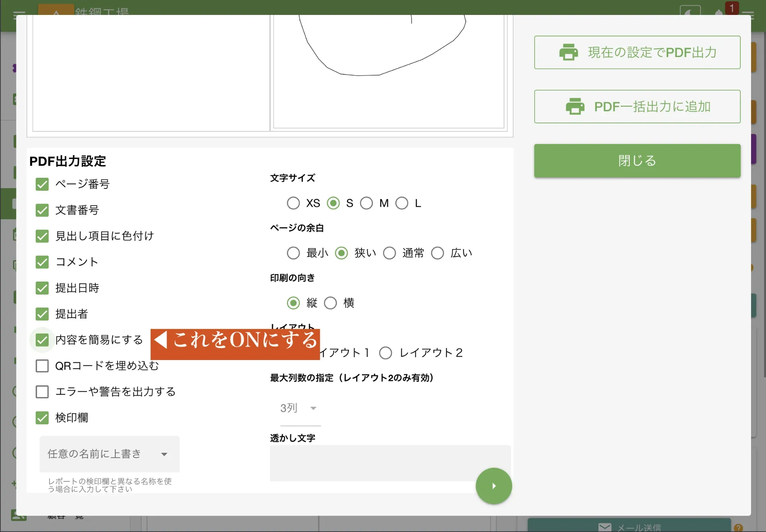
Task: Enable エラーや警告を出力する option
Action: [42, 392]
